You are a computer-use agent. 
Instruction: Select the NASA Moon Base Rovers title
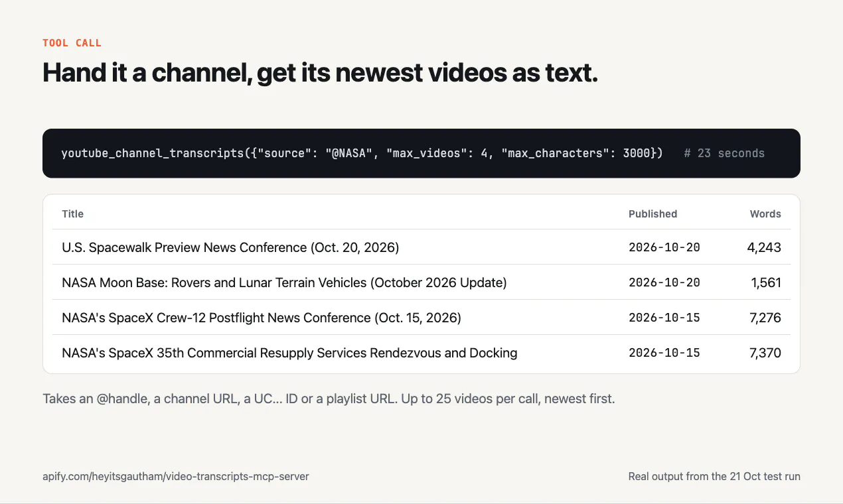284,283
